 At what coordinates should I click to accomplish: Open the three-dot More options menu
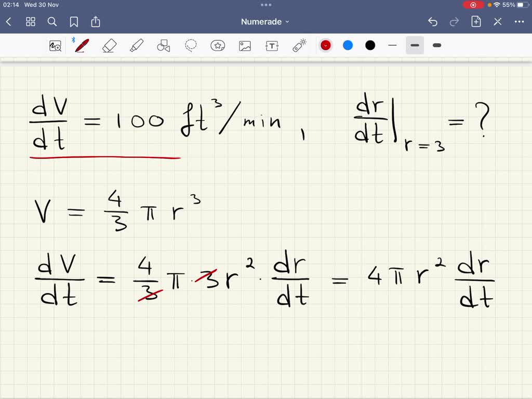519,22
